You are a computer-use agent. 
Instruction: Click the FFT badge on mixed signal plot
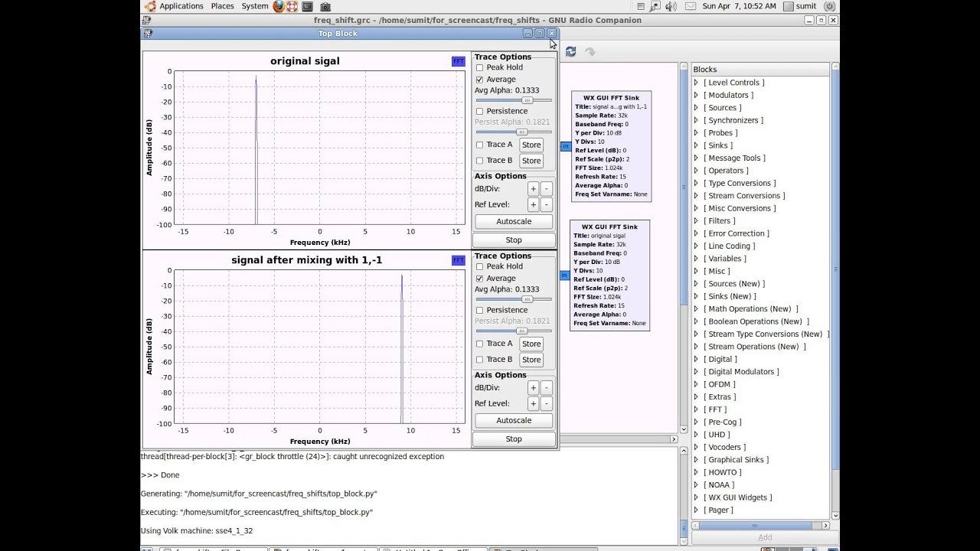[458, 260]
